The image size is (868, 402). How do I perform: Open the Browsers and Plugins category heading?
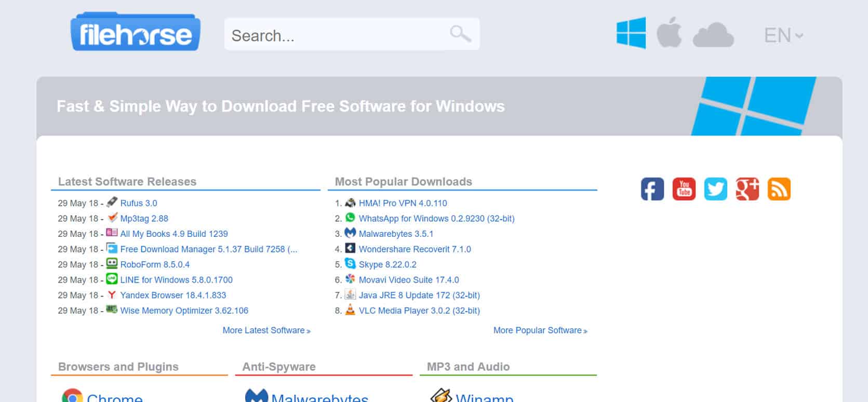point(118,367)
